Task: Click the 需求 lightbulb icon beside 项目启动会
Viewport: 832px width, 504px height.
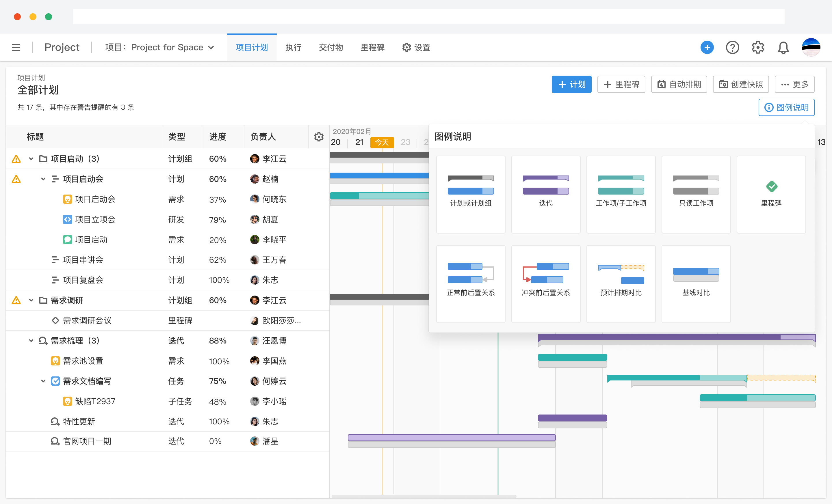Action: pos(67,199)
